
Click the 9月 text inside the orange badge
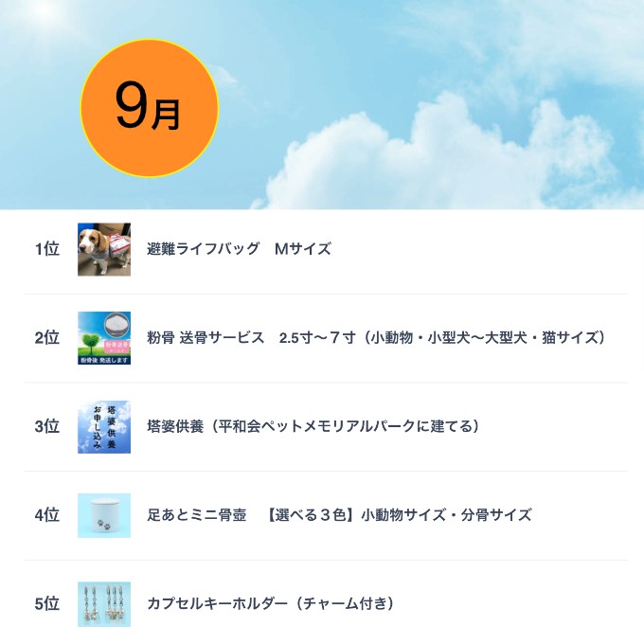148,106
